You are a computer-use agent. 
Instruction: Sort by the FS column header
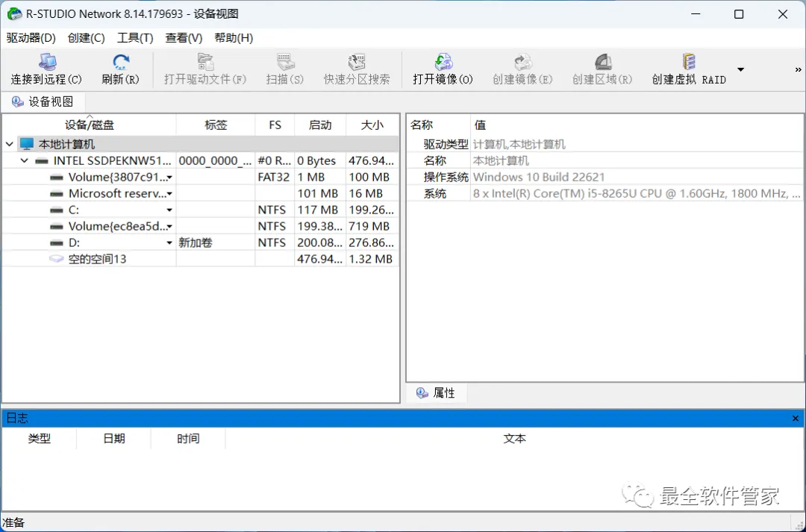[x=275, y=125]
